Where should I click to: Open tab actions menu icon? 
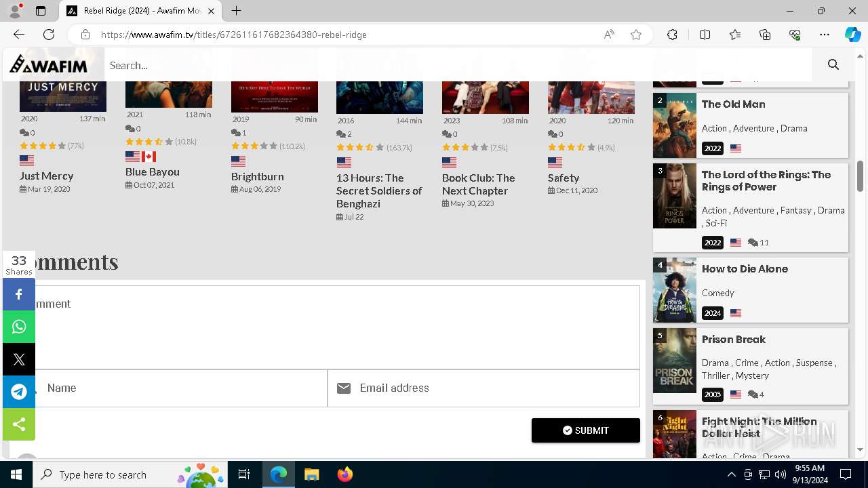(x=41, y=11)
